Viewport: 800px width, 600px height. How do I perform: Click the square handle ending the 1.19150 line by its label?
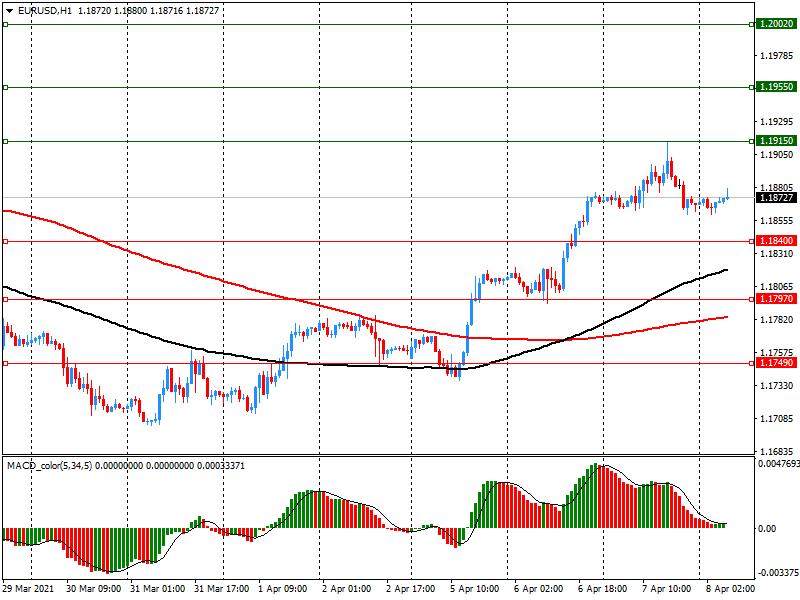752,141
